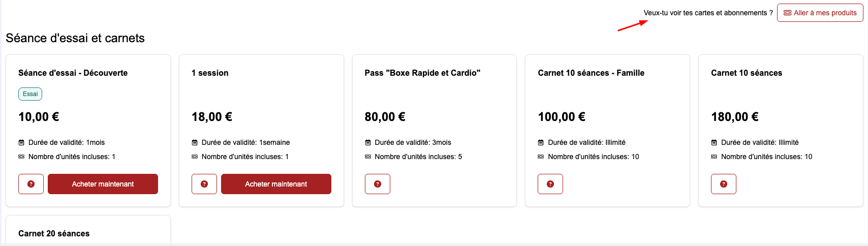Click the 180,00 € price
The image size is (868, 246).
point(734,117)
